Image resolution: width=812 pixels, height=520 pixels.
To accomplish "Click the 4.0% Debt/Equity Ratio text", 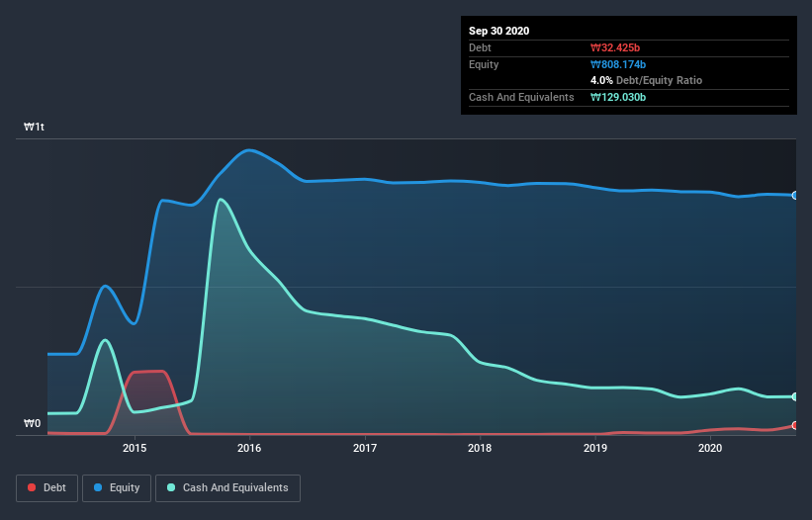I will coord(646,81).
